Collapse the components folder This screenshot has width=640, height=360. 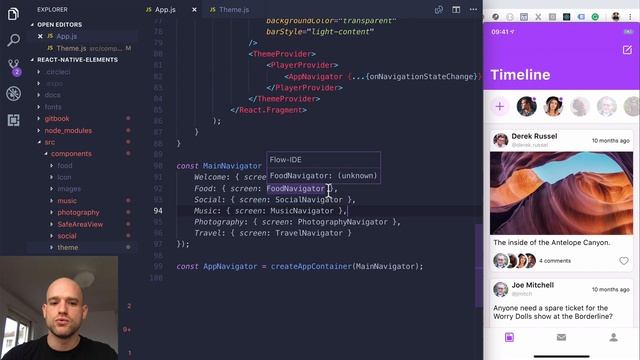click(71, 154)
